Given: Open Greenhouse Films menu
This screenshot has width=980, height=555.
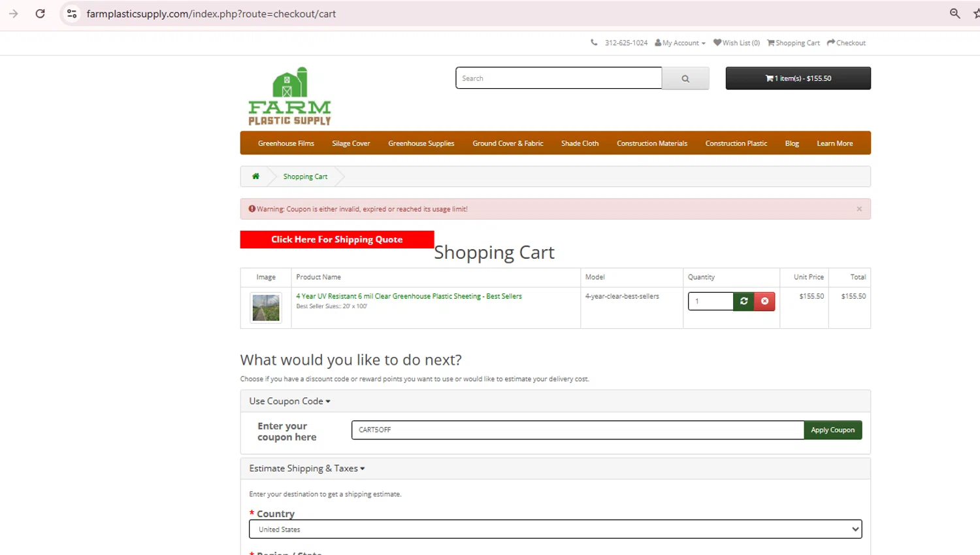Looking at the screenshot, I should point(286,143).
